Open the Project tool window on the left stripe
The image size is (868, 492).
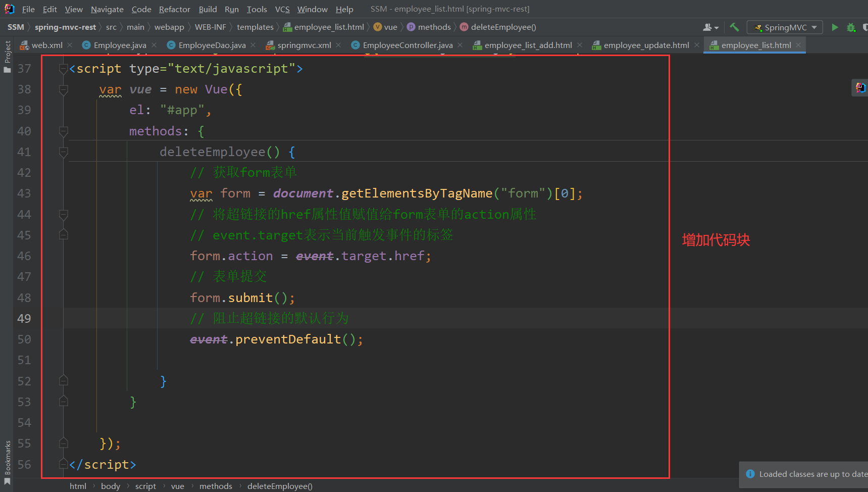click(7, 56)
